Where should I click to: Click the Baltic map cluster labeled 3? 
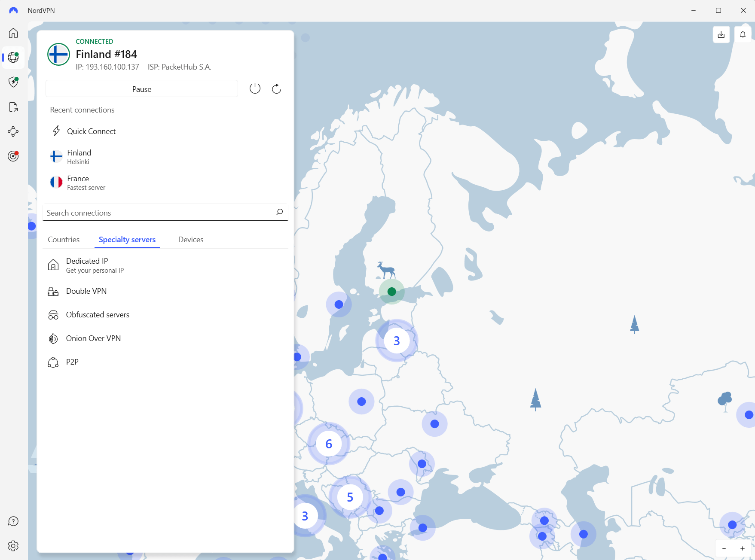click(x=397, y=341)
